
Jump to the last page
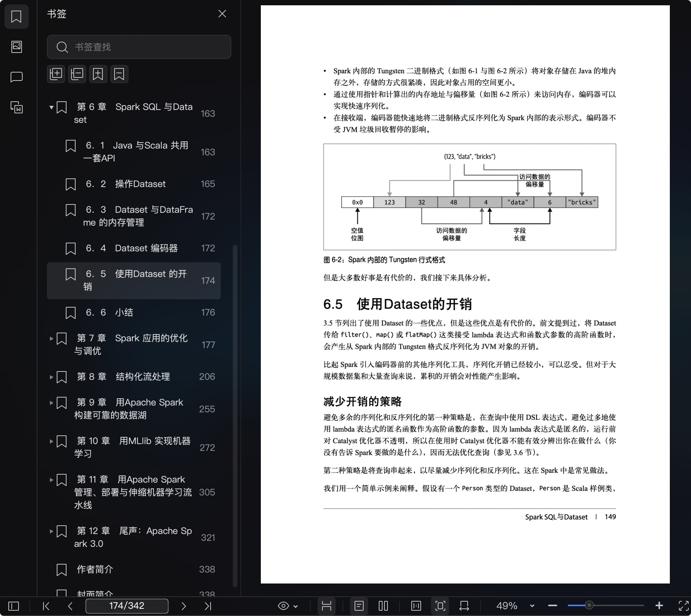click(208, 606)
